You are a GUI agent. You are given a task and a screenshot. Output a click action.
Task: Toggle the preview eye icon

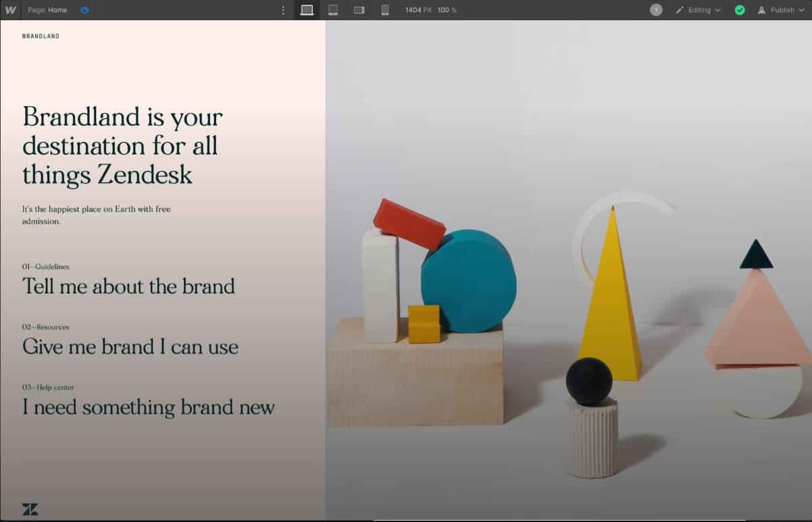(84, 10)
